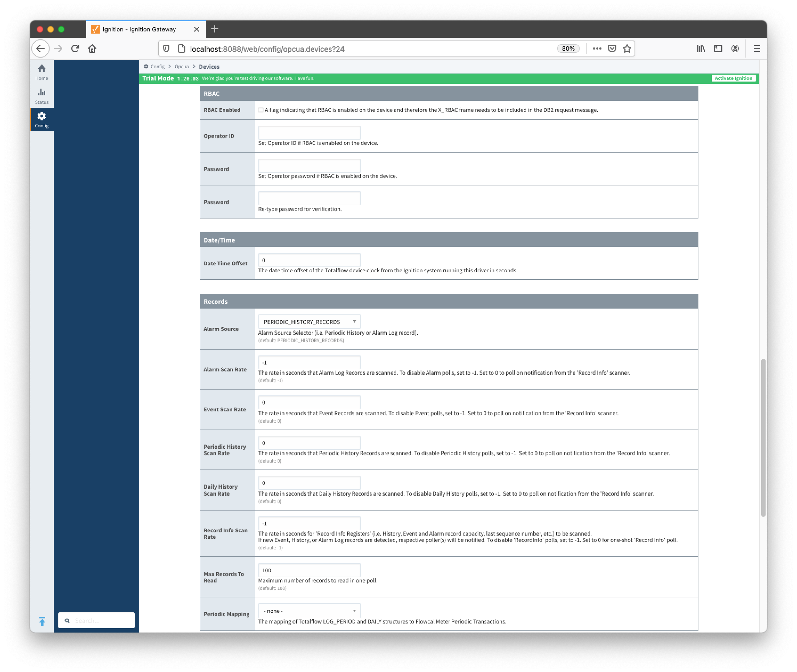797x672 pixels.
Task: Save page to Pocket icon
Action: (x=612, y=49)
